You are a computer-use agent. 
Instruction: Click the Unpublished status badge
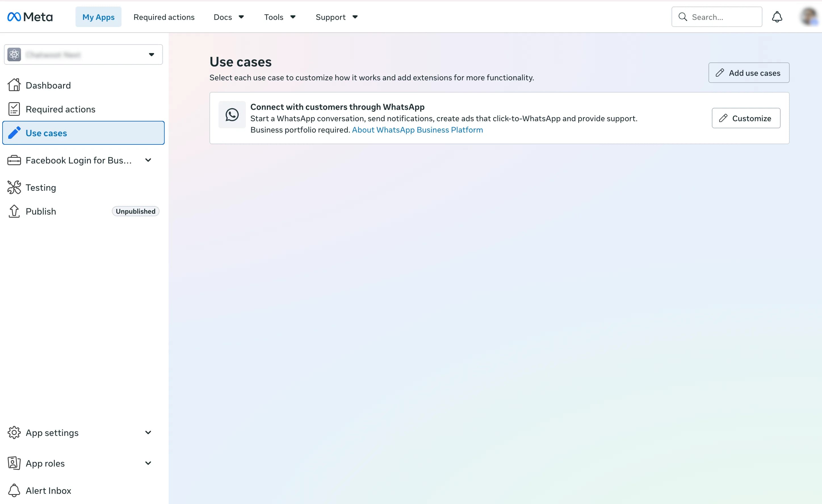pos(135,211)
